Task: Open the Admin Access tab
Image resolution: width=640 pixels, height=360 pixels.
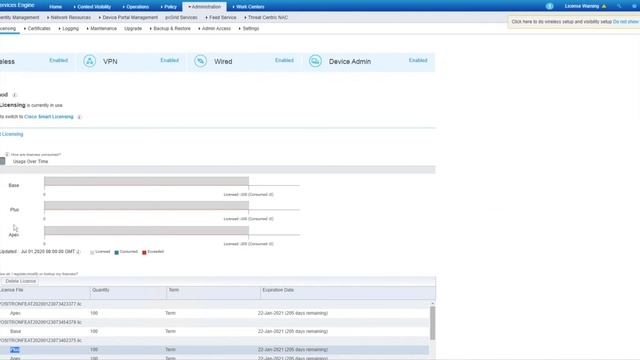Action: (214, 29)
